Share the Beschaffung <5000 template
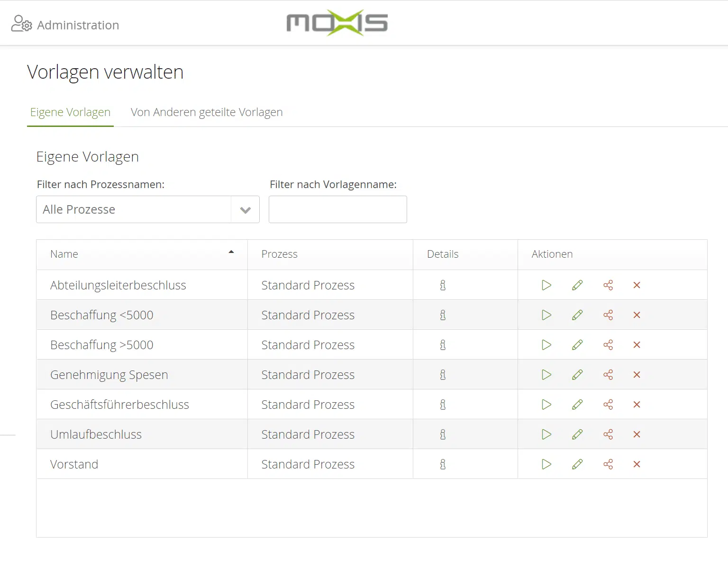Image resolution: width=728 pixels, height=568 pixels. click(608, 315)
